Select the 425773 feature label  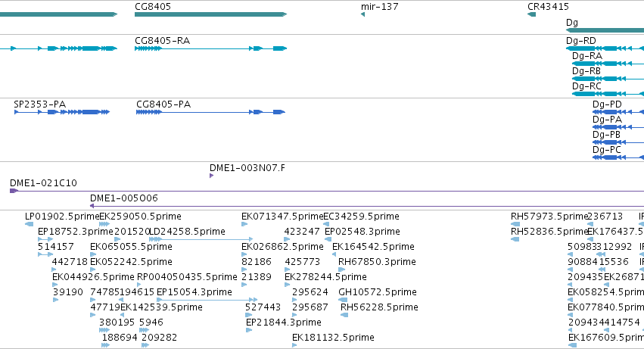pos(302,262)
